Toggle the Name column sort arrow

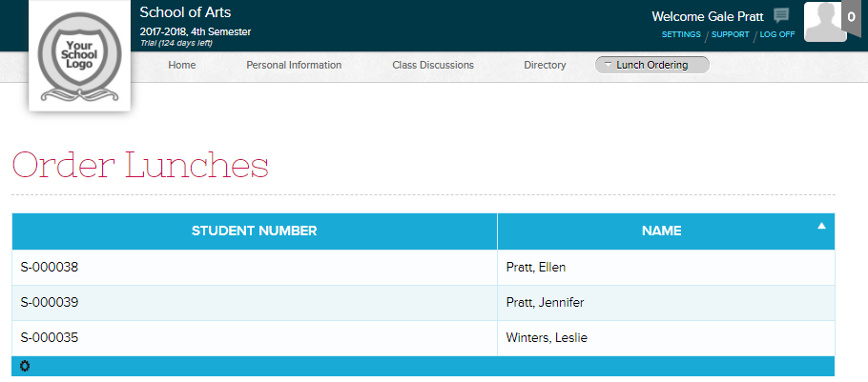pos(821,226)
